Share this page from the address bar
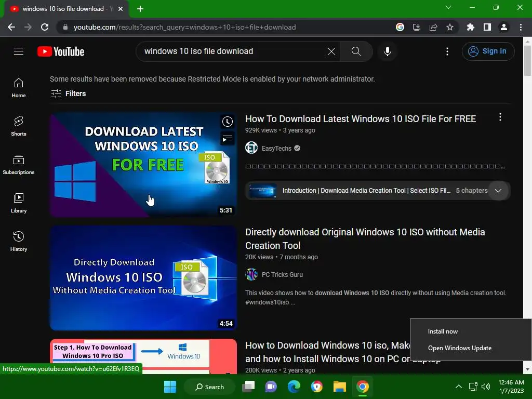 click(x=433, y=27)
